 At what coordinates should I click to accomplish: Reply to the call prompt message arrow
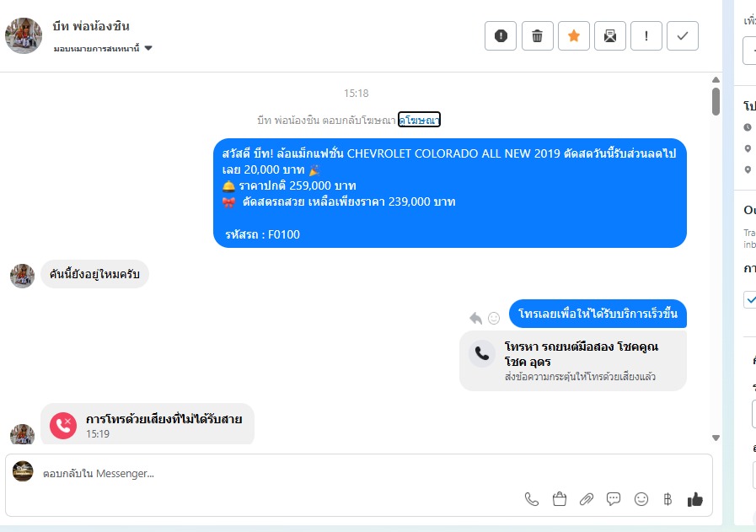[475, 318]
